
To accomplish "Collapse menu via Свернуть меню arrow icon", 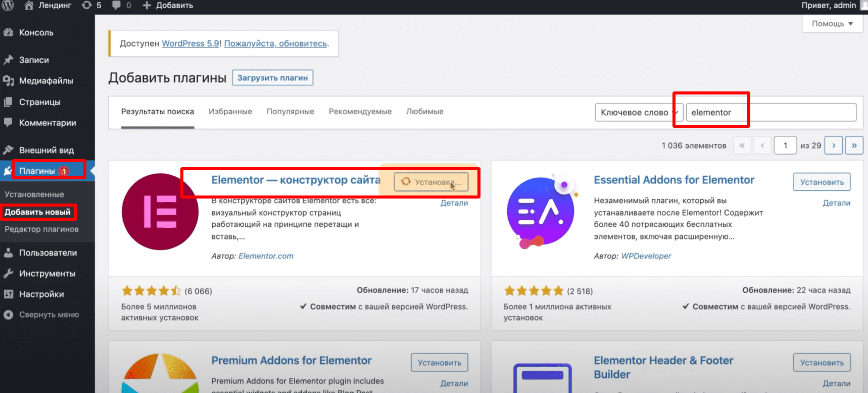I will [x=8, y=315].
